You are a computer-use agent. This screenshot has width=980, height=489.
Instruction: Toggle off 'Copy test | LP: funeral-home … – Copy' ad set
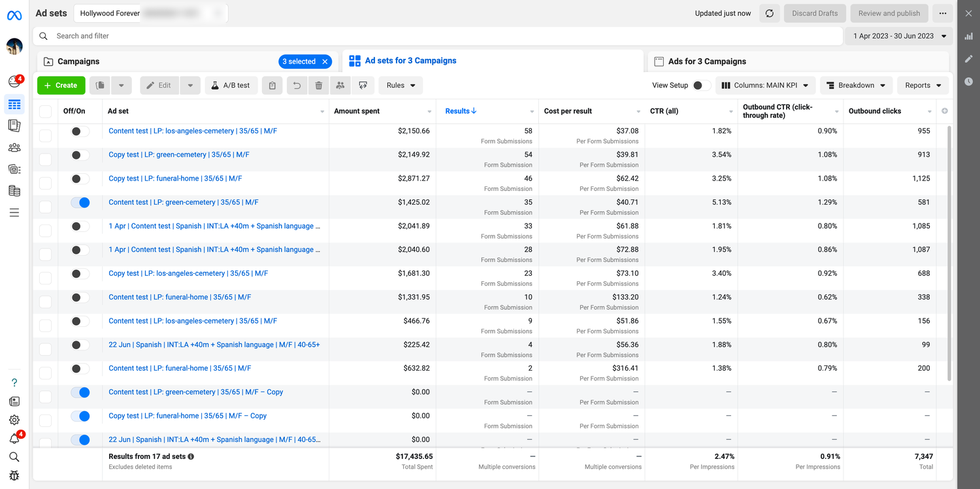point(80,416)
